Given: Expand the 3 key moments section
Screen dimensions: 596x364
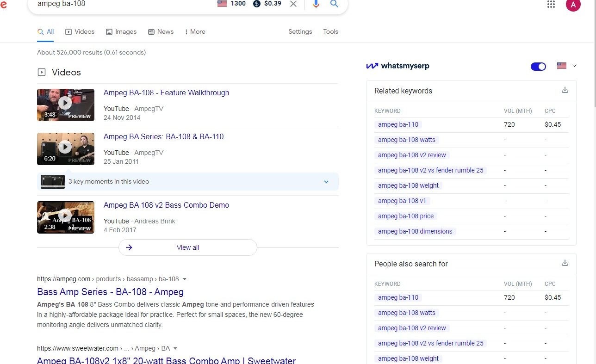Looking at the screenshot, I should [x=326, y=182].
